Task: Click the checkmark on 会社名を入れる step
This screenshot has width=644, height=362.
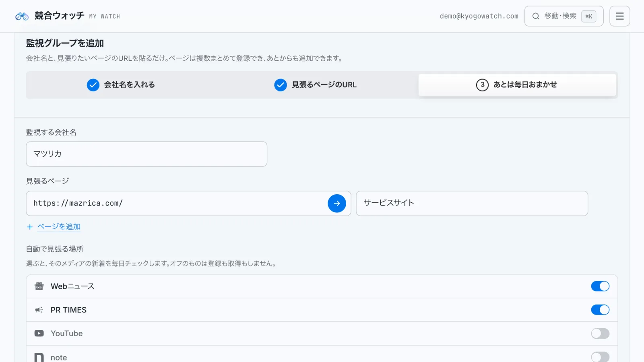Action: [93, 85]
